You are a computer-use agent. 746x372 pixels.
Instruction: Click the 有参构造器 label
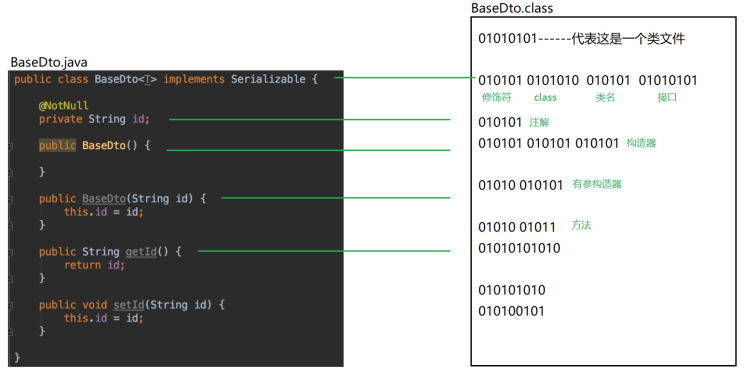[x=597, y=184]
